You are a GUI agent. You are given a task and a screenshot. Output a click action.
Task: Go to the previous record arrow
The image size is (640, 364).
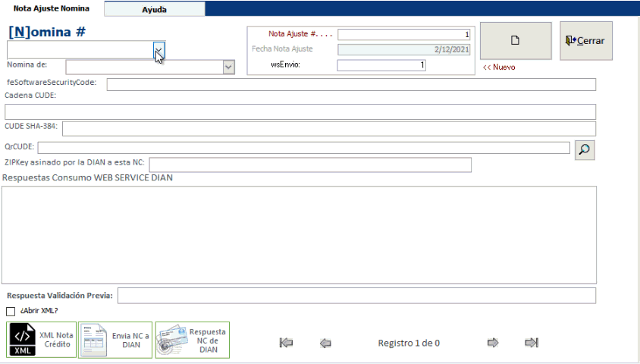tap(325, 343)
